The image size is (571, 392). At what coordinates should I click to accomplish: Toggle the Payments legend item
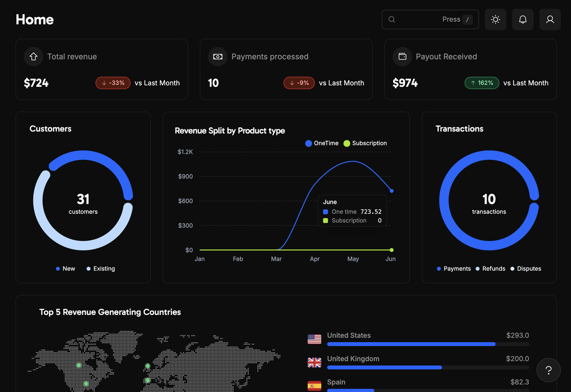[454, 269]
